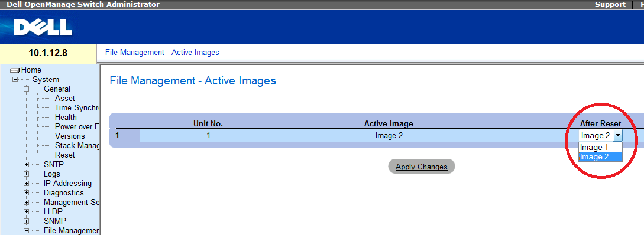Click the 10.1.12.8 address label
The height and width of the screenshot is (235, 644).
[x=48, y=53]
